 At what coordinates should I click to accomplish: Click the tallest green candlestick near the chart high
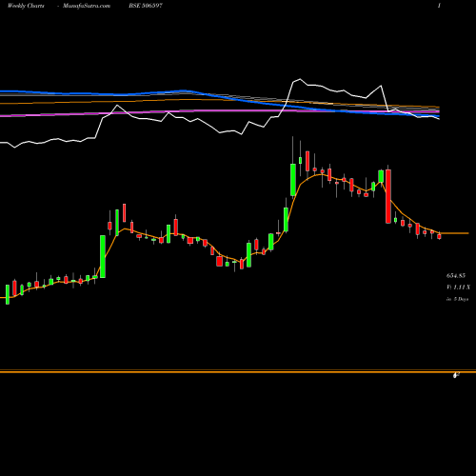(293, 180)
